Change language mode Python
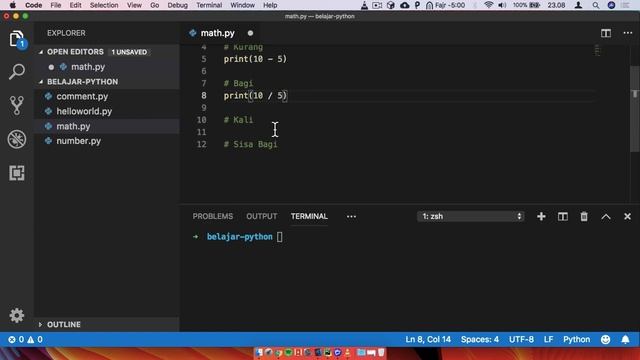This screenshot has width=640, height=360. click(576, 340)
